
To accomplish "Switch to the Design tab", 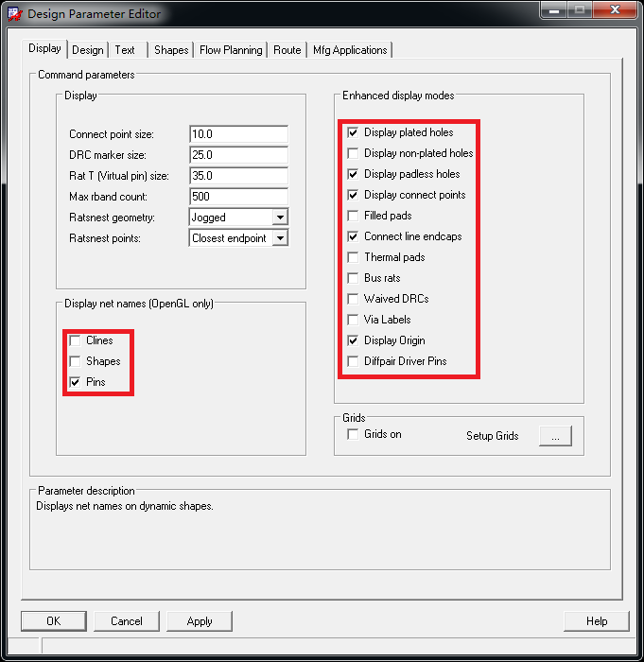I will click(87, 50).
